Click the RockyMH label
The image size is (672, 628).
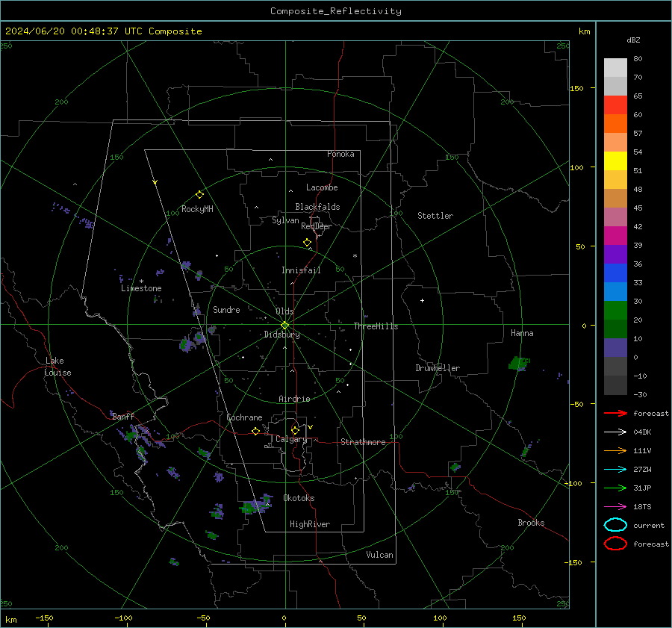[197, 209]
